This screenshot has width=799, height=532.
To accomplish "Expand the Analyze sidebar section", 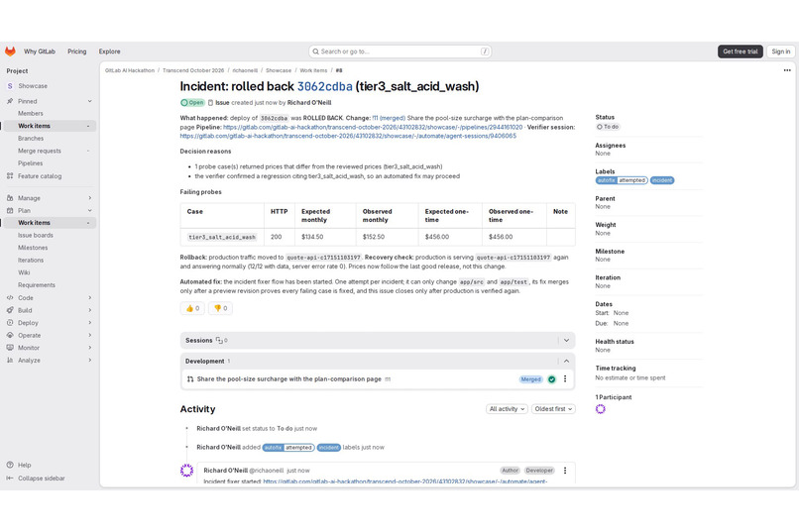I will pos(50,361).
